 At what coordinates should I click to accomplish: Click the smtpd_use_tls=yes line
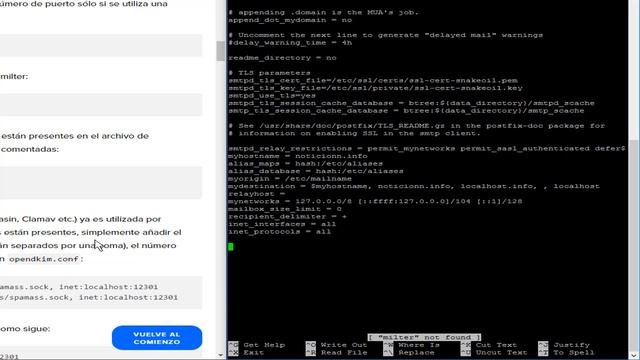tap(272, 96)
